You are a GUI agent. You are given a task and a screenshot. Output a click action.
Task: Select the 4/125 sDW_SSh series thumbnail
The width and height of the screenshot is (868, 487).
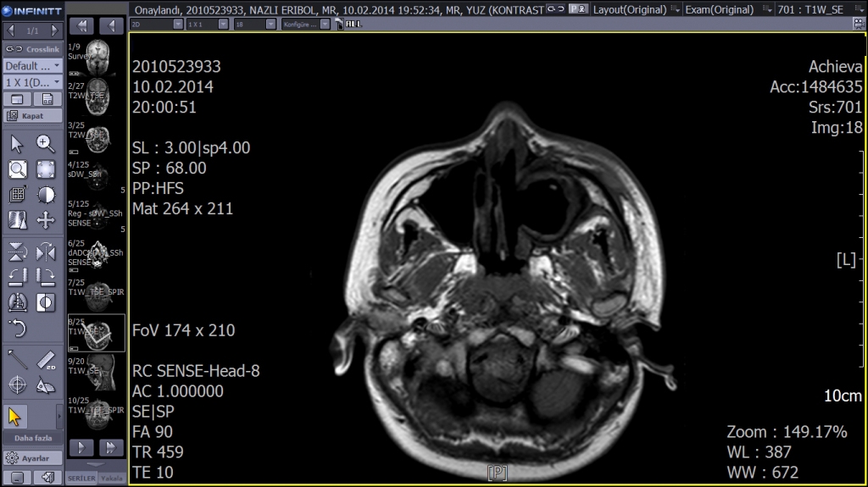tap(97, 176)
